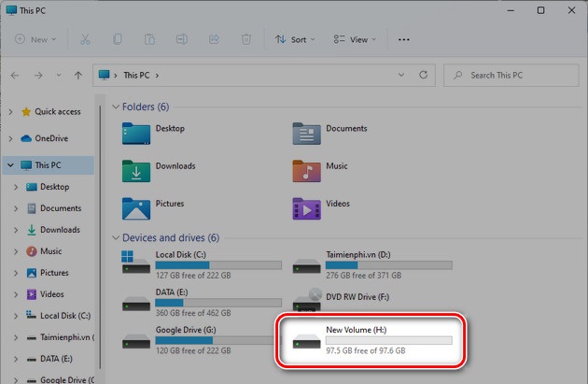Click the Share icon in toolbar
This screenshot has height=384, width=588.
click(x=214, y=40)
